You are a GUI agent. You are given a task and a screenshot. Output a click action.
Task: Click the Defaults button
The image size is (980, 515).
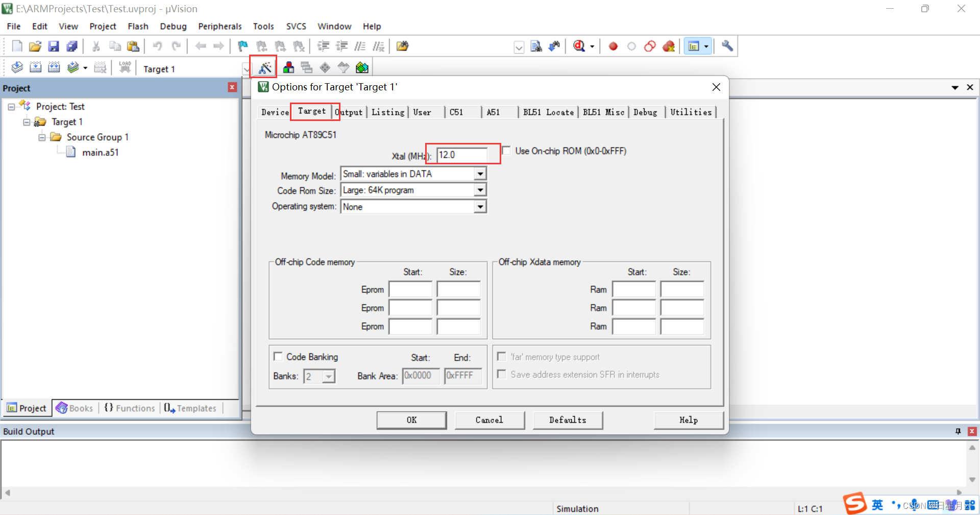568,420
